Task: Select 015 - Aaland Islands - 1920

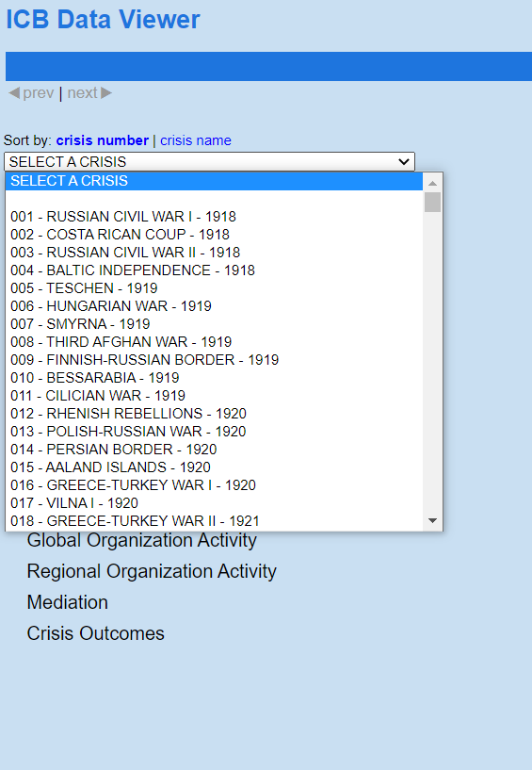Action: 214,467
